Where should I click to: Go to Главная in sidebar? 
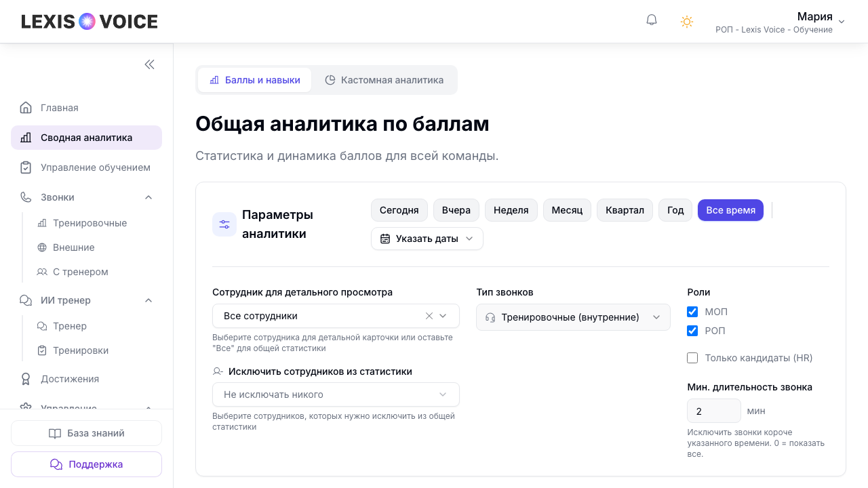[x=86, y=108]
